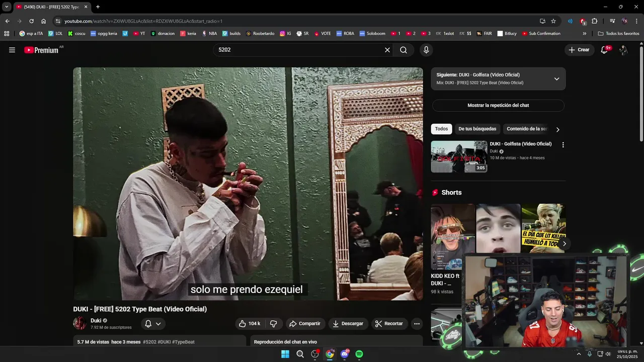Open the tab search dropdown arrow

click(x=7, y=7)
